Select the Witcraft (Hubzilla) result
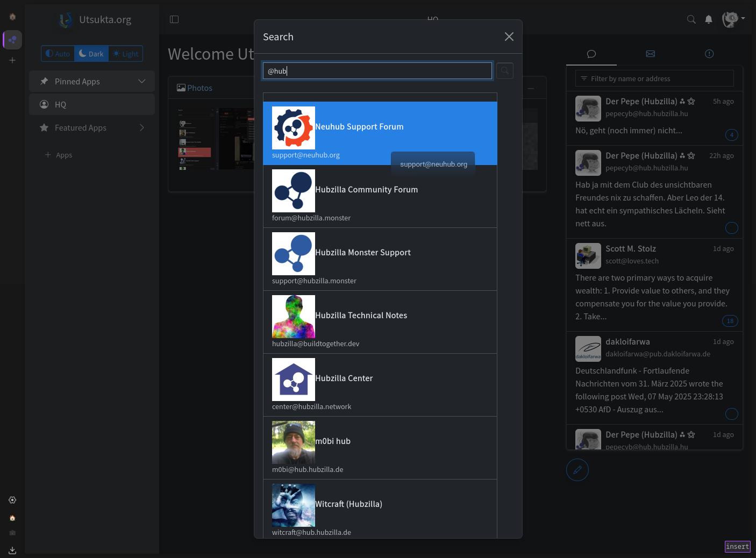The height and width of the screenshot is (558, 756). (x=380, y=509)
